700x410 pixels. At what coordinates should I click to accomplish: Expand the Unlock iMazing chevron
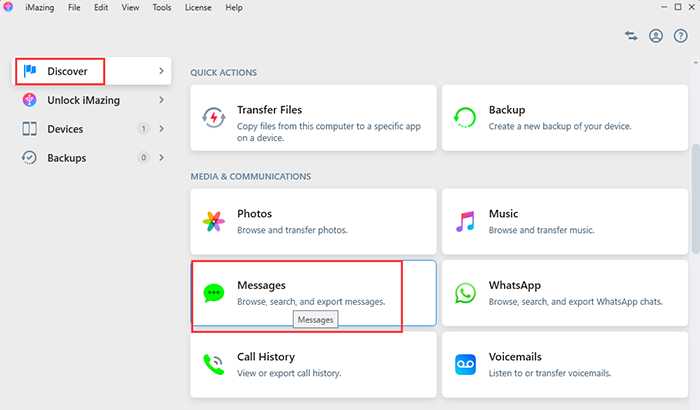pyautogui.click(x=161, y=100)
